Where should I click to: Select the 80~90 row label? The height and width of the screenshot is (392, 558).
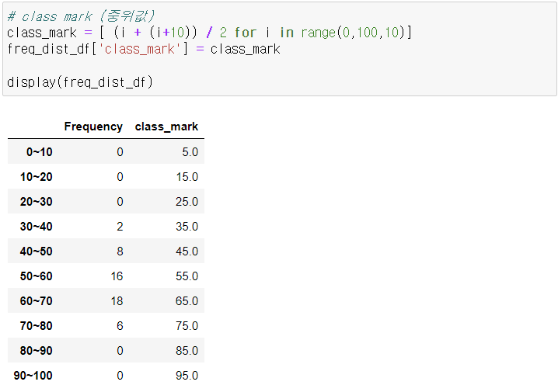pos(37,351)
